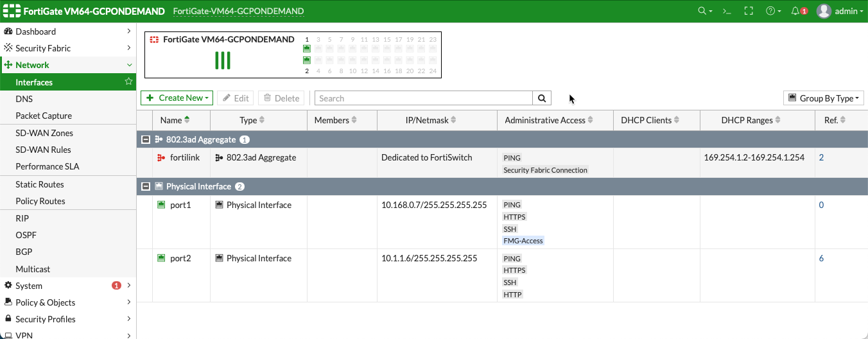Open the notifications bell icon

tap(796, 11)
